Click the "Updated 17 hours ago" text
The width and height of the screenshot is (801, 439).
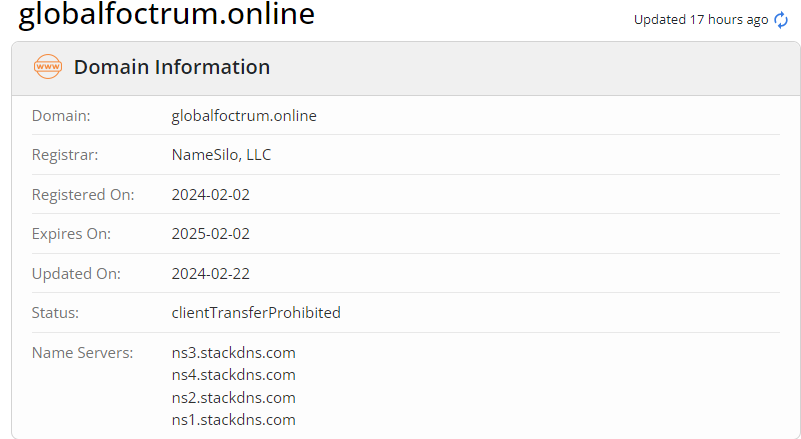pyautogui.click(x=700, y=20)
